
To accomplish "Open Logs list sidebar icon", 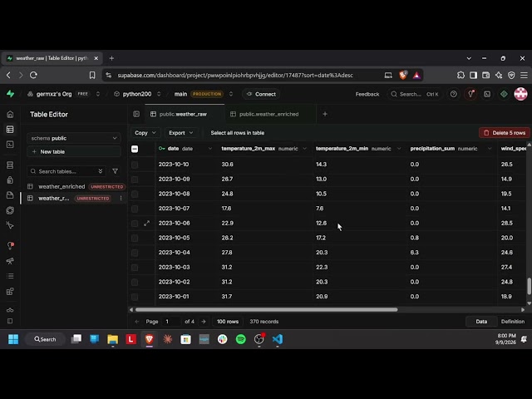I will [10, 276].
